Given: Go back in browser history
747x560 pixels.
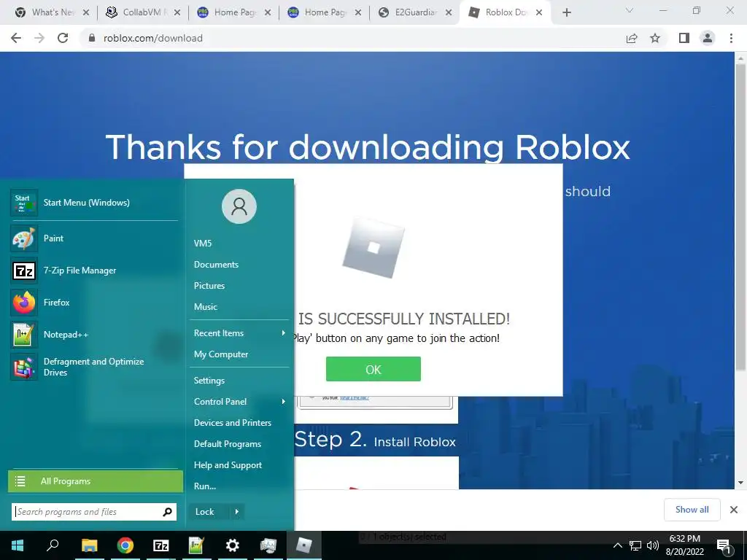Looking at the screenshot, I should point(16,38).
